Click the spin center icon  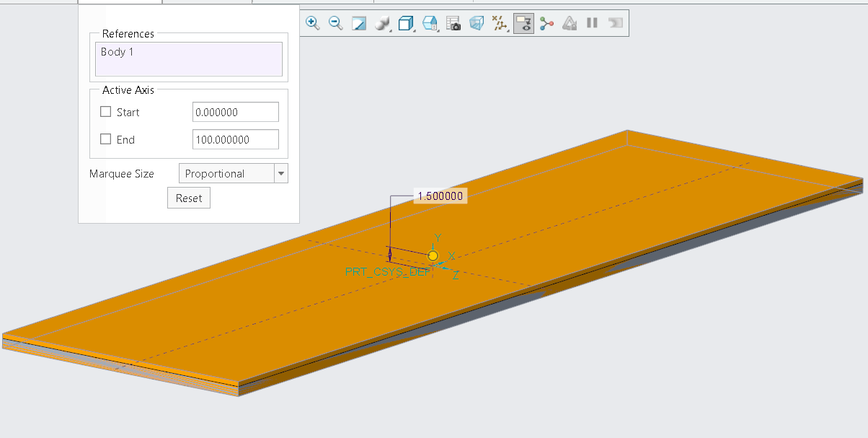(x=546, y=23)
